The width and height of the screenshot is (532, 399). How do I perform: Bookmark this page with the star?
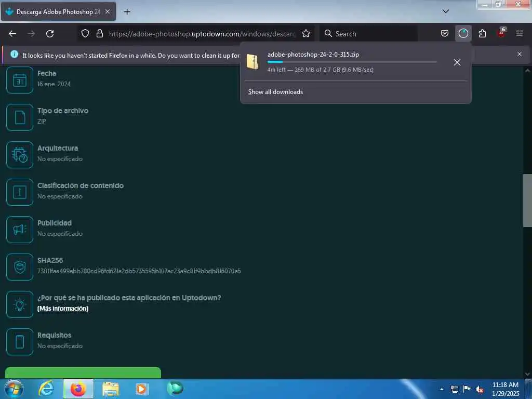pos(306,33)
